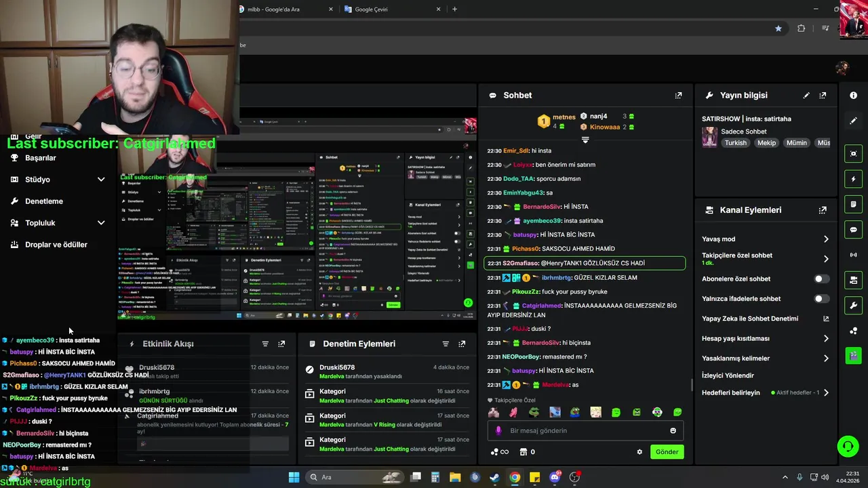
Task: Pop out the Denetim Eylemleri panel
Action: click(x=462, y=344)
